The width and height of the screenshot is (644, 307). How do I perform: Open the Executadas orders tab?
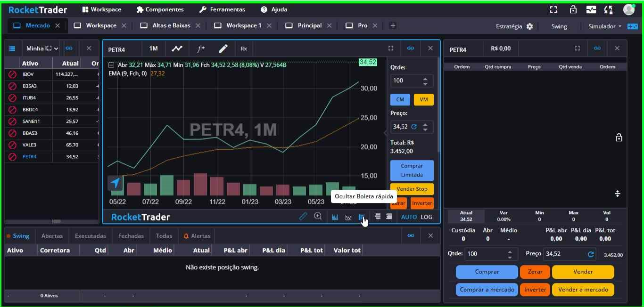tap(91, 236)
